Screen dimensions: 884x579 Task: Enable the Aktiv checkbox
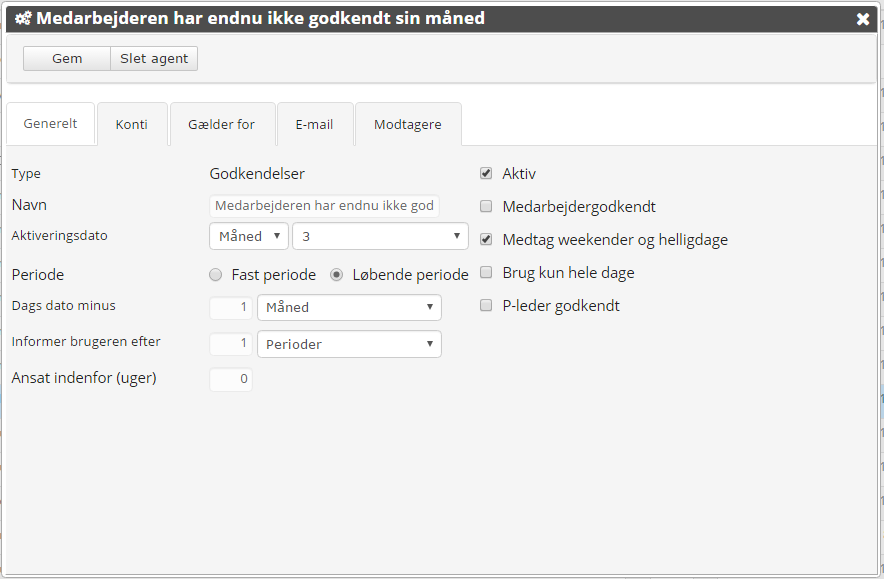[x=486, y=173]
